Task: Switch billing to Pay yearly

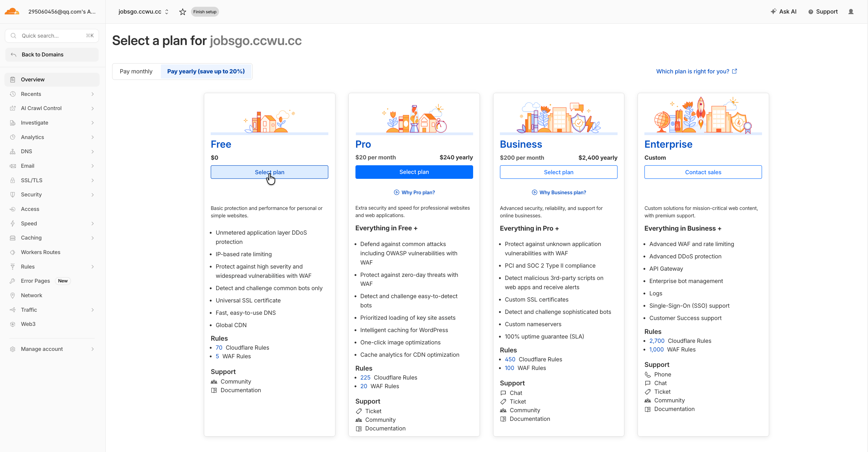Action: [206, 72]
